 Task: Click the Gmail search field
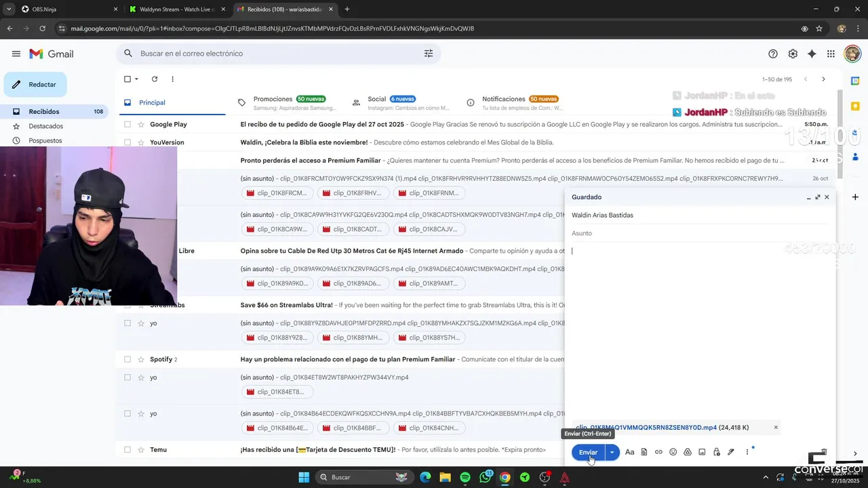point(278,54)
